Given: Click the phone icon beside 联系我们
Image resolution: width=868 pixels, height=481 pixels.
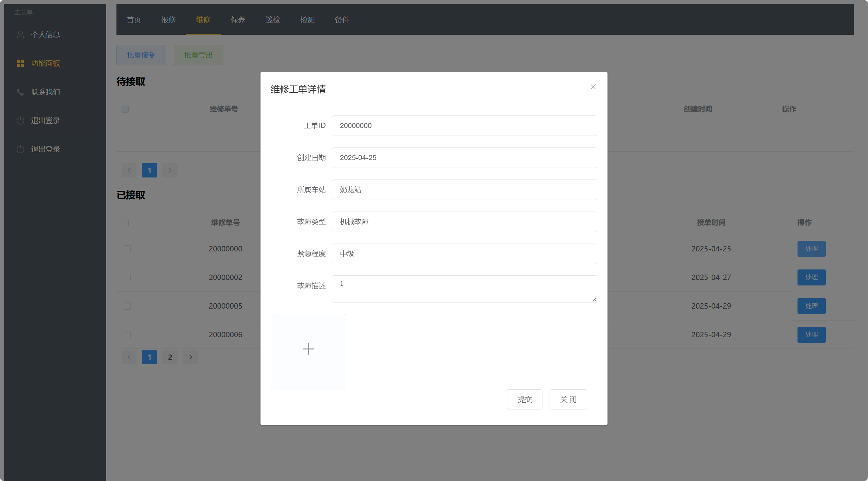Looking at the screenshot, I should pyautogui.click(x=20, y=92).
